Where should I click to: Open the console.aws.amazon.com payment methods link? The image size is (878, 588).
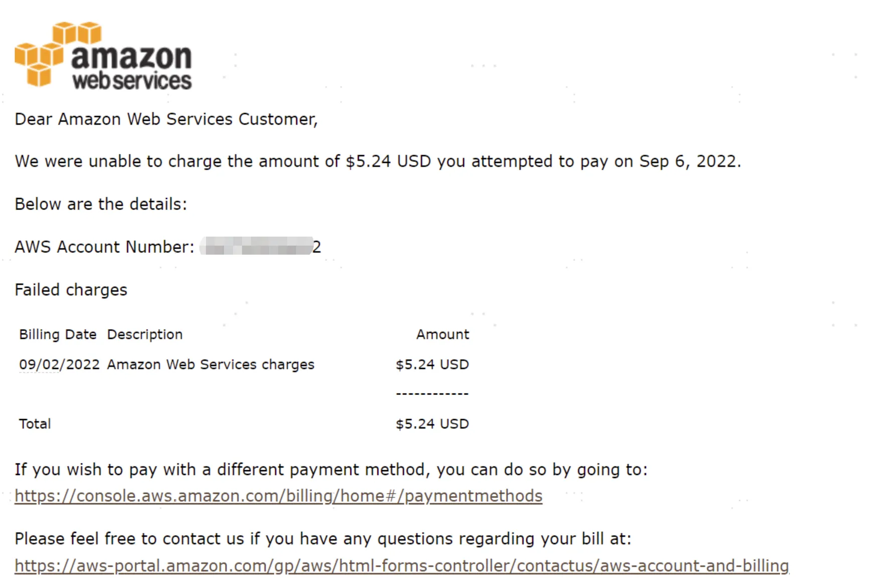tap(279, 496)
